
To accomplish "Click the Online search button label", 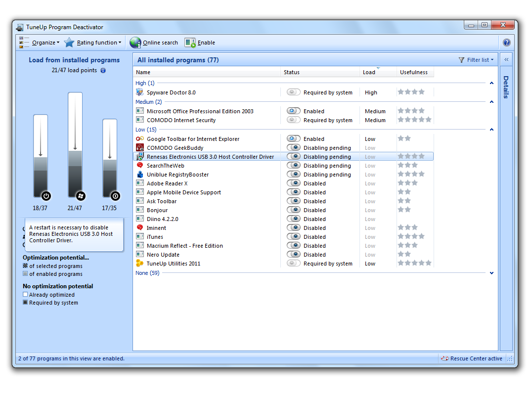I will coord(160,43).
